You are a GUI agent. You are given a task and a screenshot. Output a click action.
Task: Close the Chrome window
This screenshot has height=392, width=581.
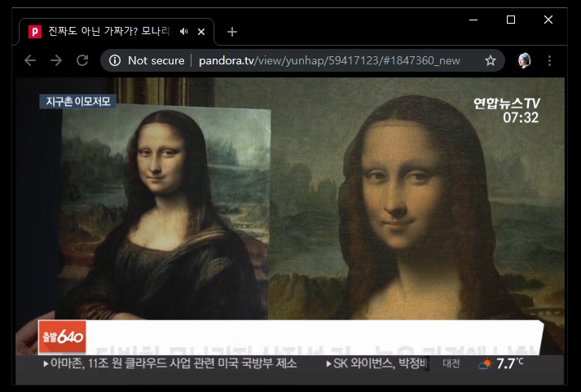(548, 20)
